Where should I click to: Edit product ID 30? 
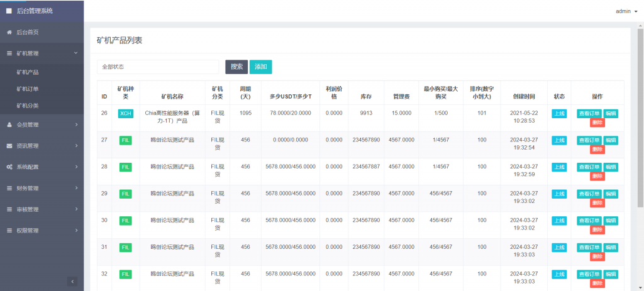click(611, 221)
